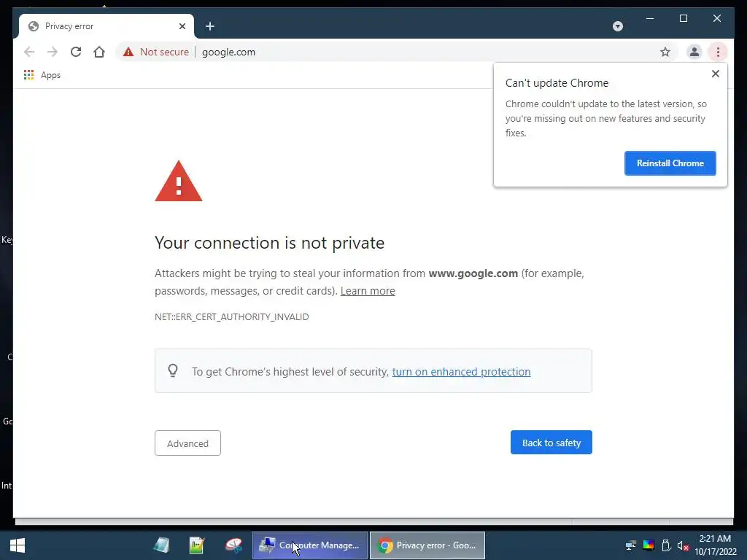
Task: Click the red warning triangle on page
Action: coord(179,182)
